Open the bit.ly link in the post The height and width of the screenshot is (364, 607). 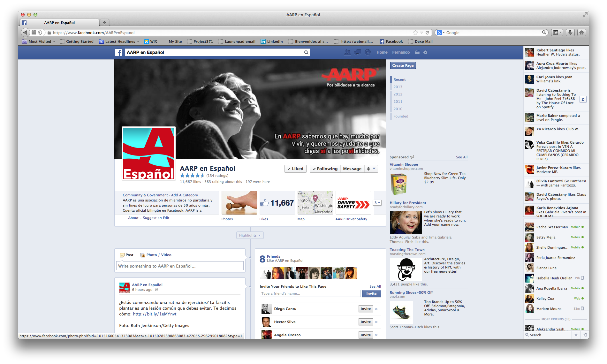tap(155, 314)
